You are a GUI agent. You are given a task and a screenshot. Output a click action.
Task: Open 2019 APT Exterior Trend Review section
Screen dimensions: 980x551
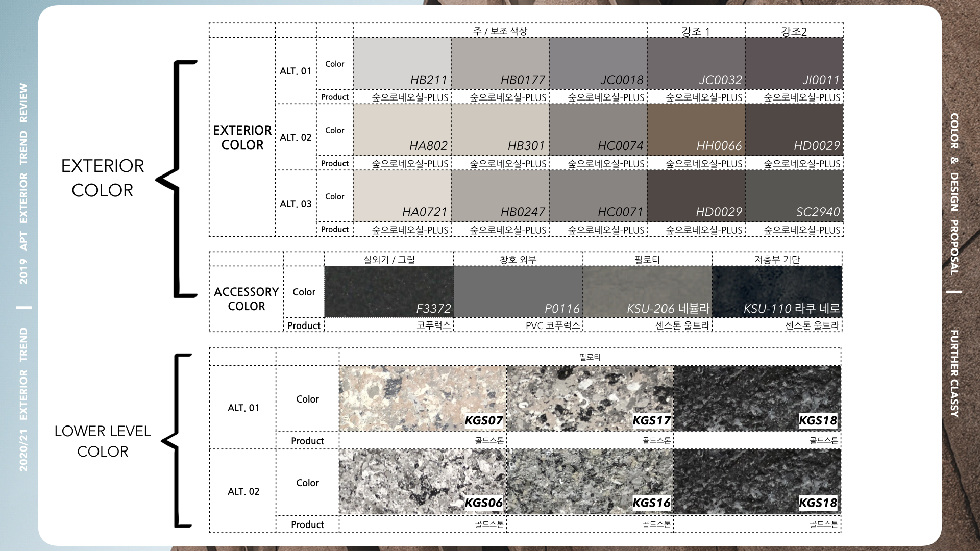23,184
